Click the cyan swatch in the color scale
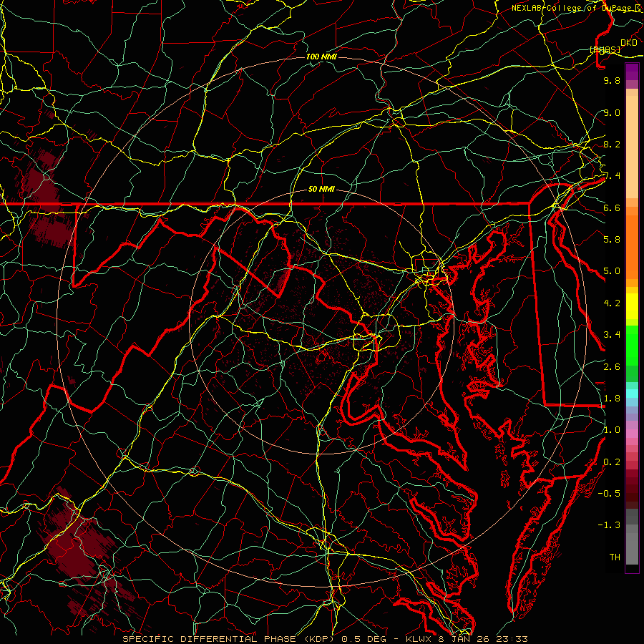Screen dimensions: 644x644 [632, 394]
